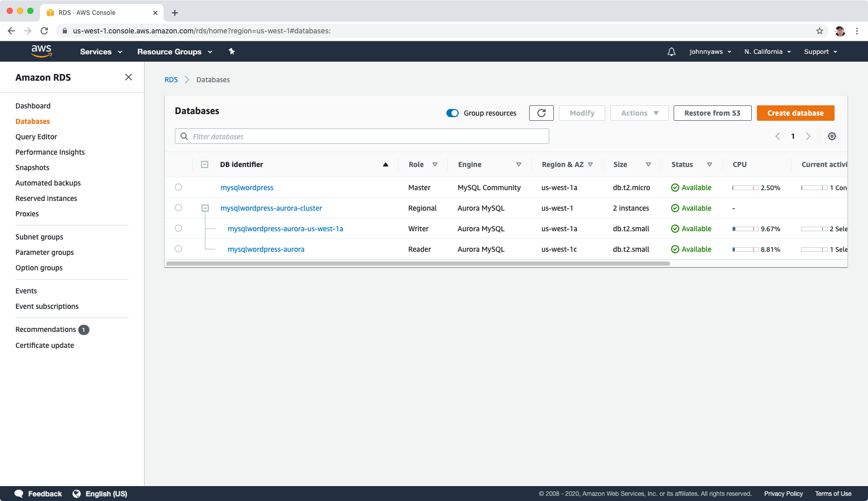Viewport: 868px width, 501px height.
Task: Open a new browser tab
Action: coord(175,13)
